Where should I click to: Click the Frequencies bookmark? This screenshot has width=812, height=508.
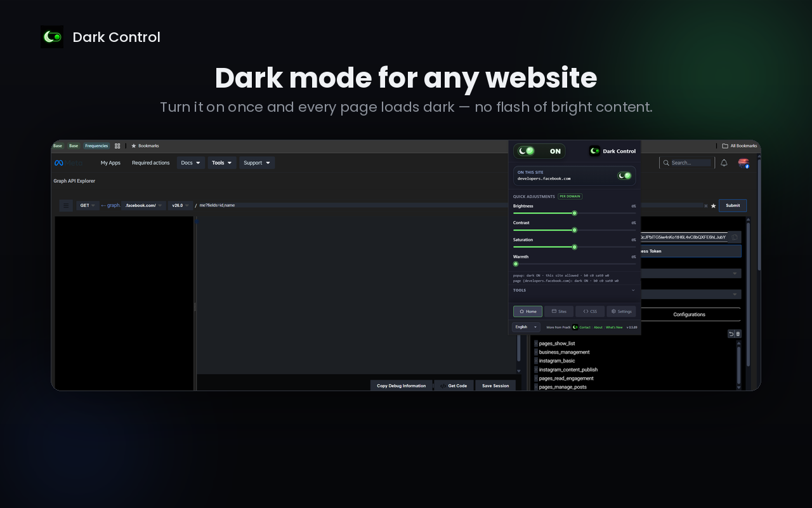[96, 146]
